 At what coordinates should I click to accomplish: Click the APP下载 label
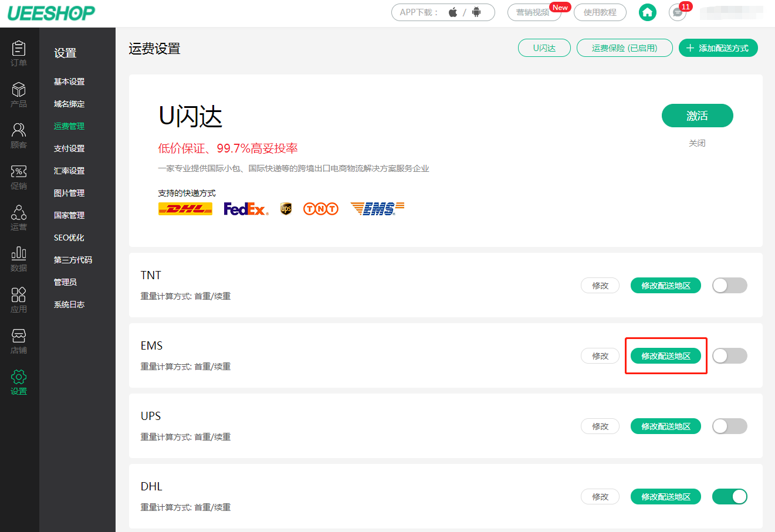pyautogui.click(x=419, y=12)
